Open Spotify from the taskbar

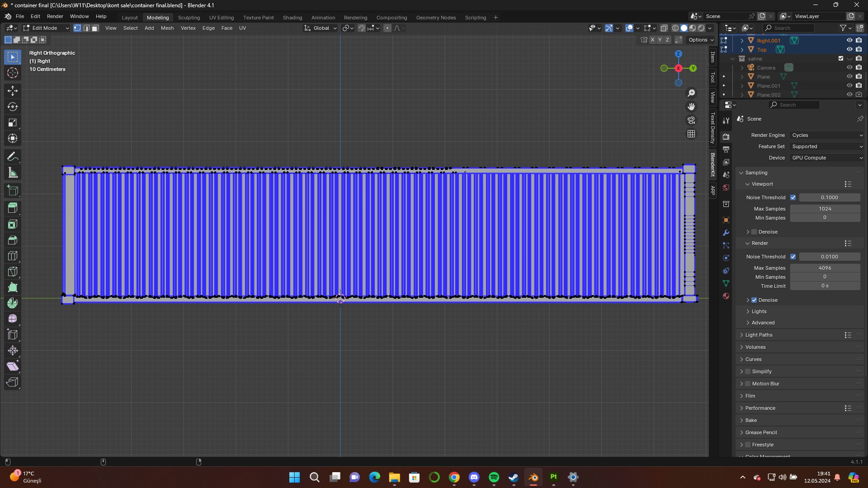(x=494, y=477)
